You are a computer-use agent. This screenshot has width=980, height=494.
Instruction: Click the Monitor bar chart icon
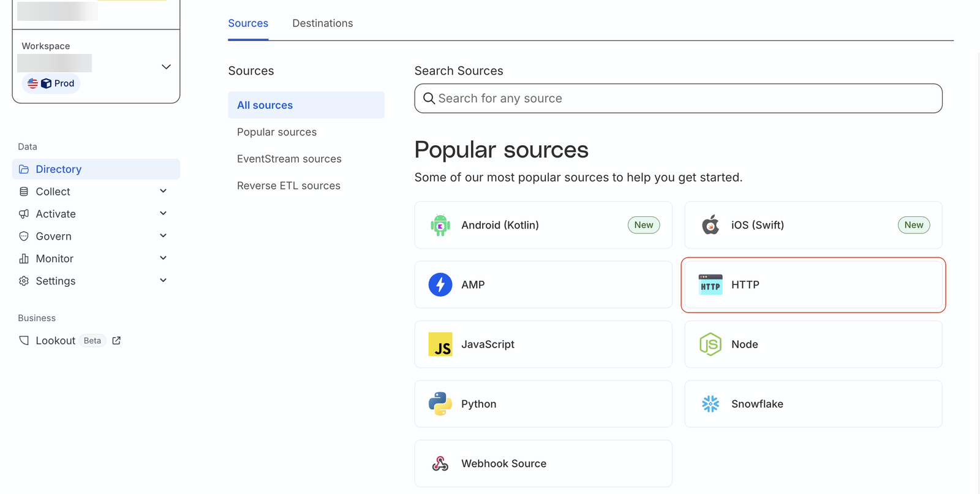[24, 259]
